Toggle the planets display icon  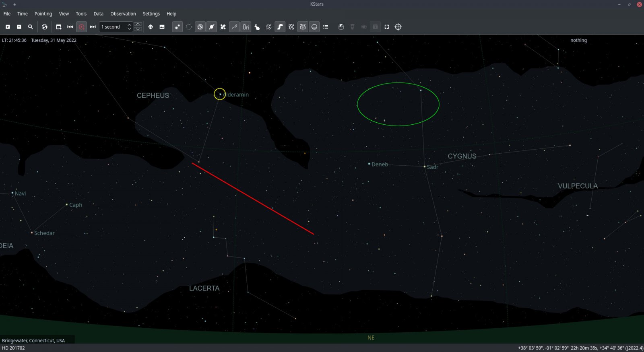click(x=212, y=27)
